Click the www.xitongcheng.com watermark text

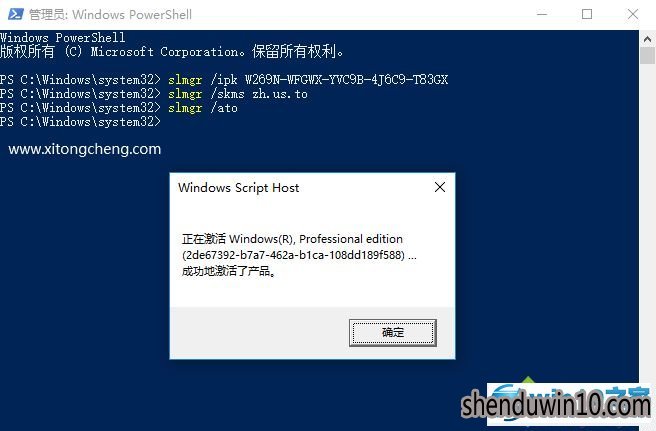(85, 149)
